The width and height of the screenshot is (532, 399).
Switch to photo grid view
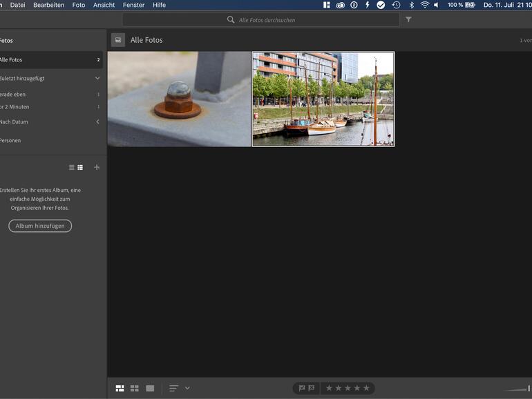pos(120,388)
